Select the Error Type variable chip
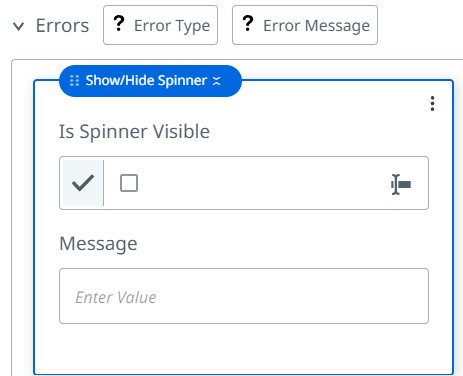Image resolution: width=463 pixels, height=376 pixels. pos(160,25)
